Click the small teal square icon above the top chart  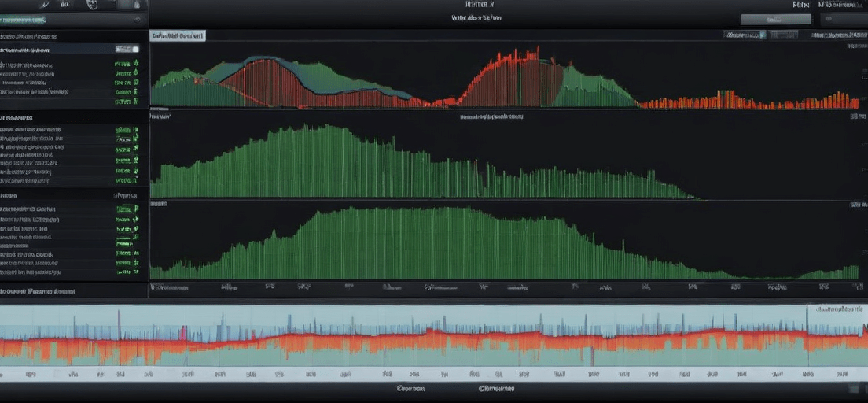point(763,35)
